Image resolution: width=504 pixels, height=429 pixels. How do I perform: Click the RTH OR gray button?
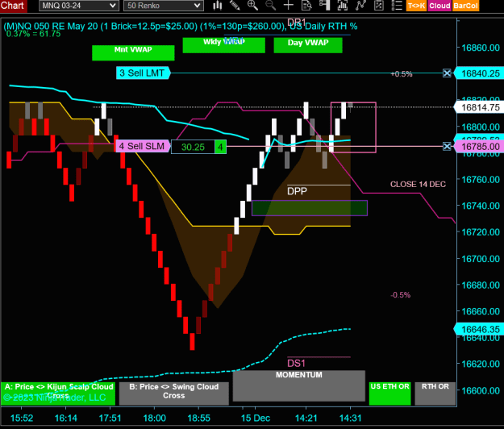[435, 394]
